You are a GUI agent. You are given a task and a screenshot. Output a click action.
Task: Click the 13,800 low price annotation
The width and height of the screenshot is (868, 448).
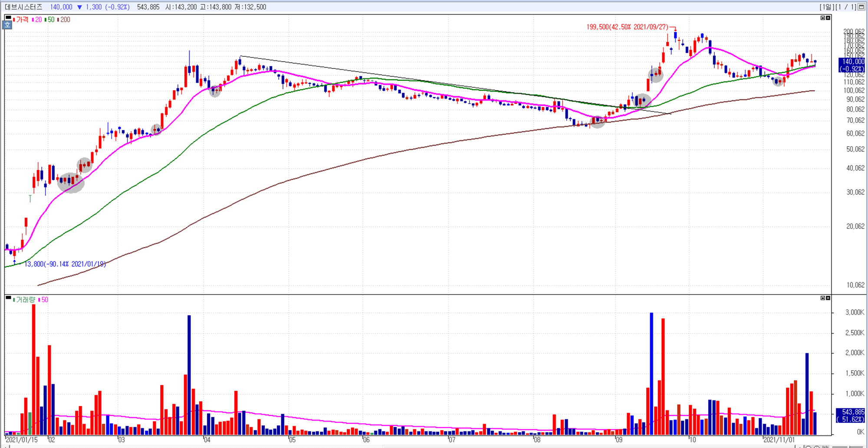(65, 264)
